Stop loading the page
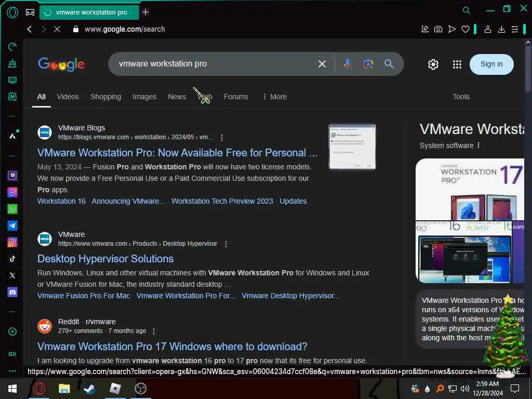The image size is (532, 399). coord(57,29)
